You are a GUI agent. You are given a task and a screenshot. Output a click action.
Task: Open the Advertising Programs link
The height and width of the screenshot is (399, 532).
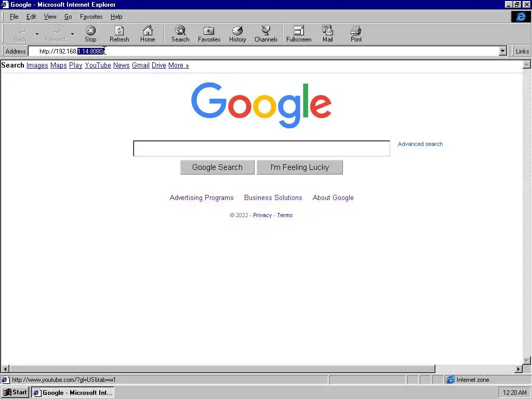[x=202, y=197]
